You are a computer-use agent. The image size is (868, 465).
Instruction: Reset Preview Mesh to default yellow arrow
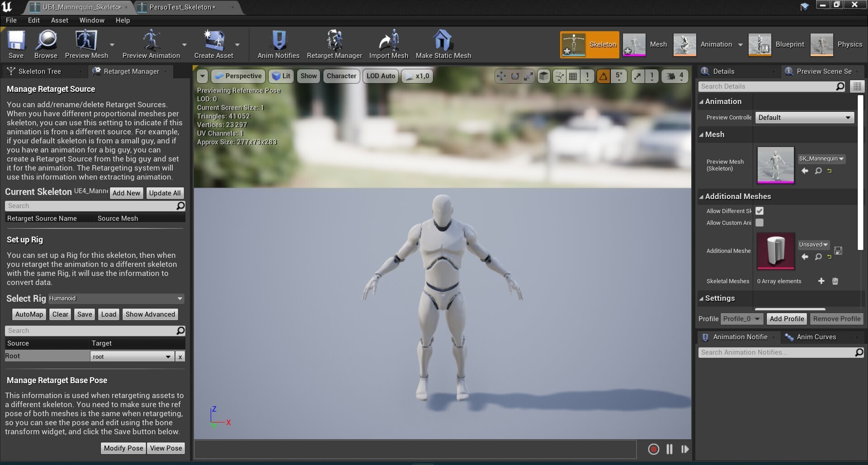830,171
